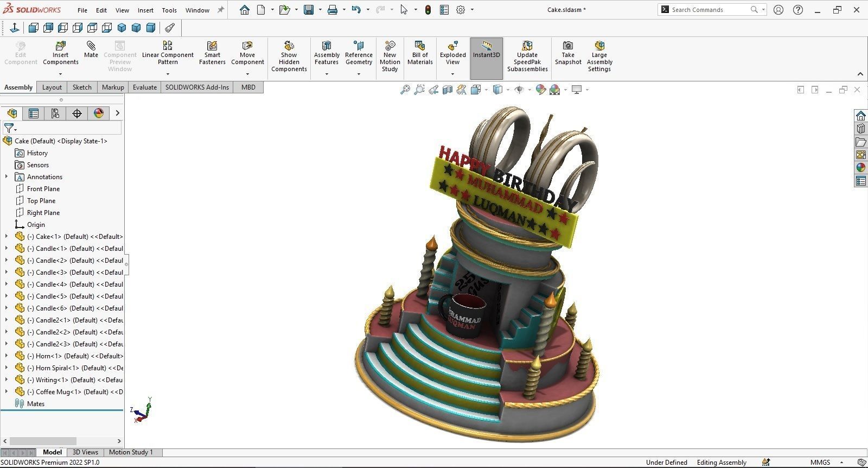This screenshot has height=468, width=868.
Task: Click Zoom to Fit in view toolbar
Action: (x=405, y=90)
